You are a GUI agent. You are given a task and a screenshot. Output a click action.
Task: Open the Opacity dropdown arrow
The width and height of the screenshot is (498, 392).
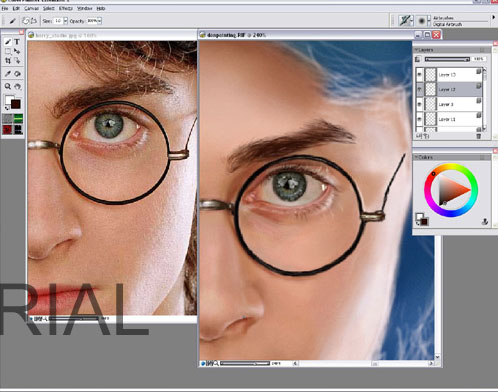click(100, 21)
